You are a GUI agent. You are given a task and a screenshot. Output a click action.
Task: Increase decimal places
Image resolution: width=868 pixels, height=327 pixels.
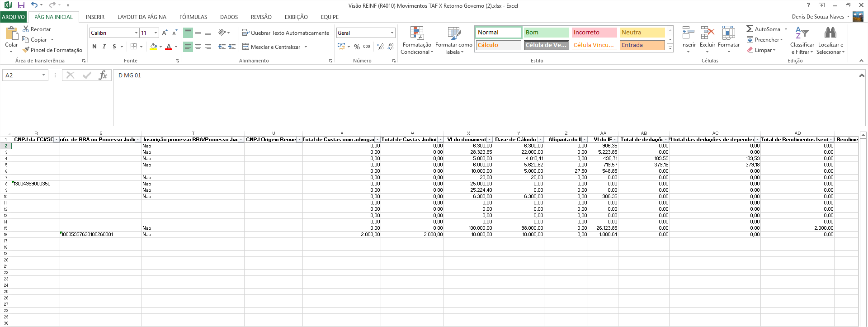[381, 47]
